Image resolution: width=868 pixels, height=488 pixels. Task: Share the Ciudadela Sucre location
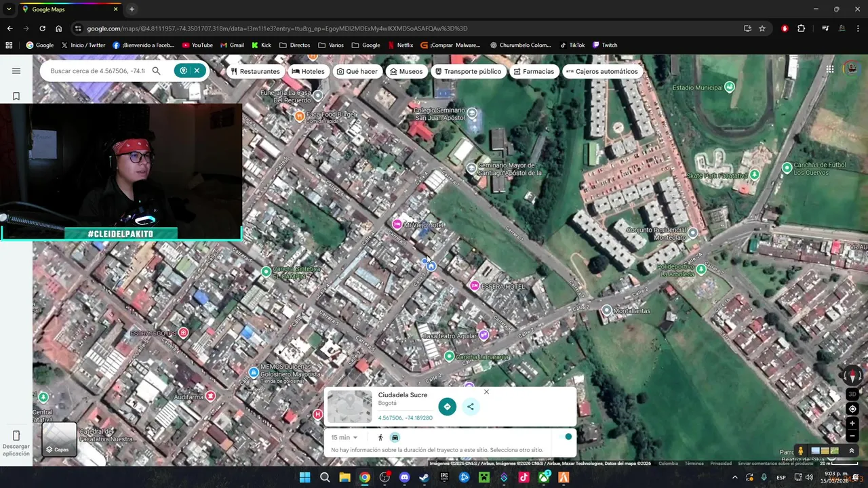pos(470,407)
